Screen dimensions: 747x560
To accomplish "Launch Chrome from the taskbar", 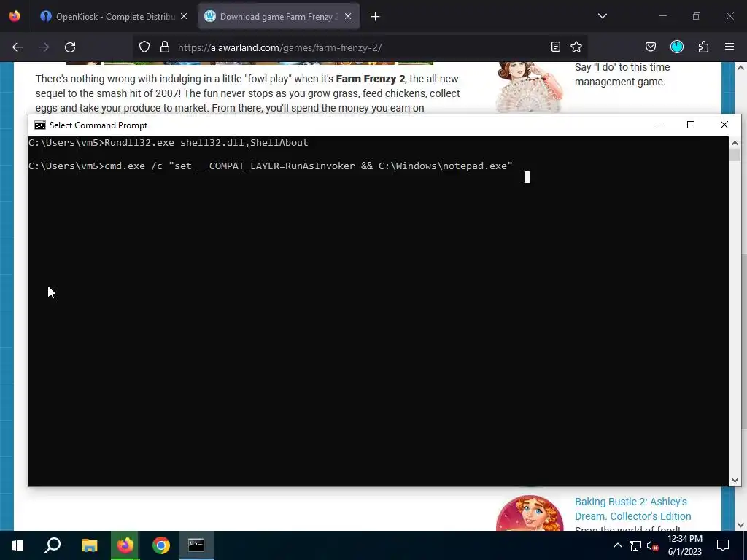I will pos(161,545).
